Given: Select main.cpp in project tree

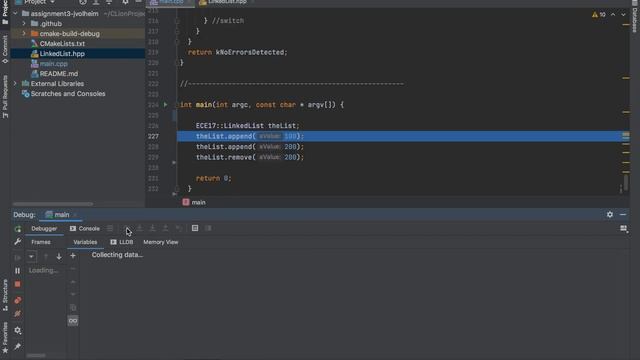Looking at the screenshot, I should pyautogui.click(x=53, y=64).
